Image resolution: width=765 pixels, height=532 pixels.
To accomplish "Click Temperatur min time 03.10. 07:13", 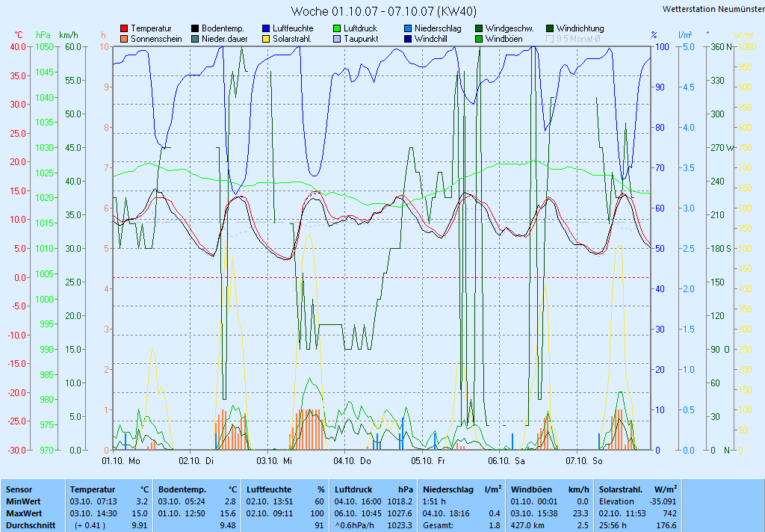I will [93, 501].
